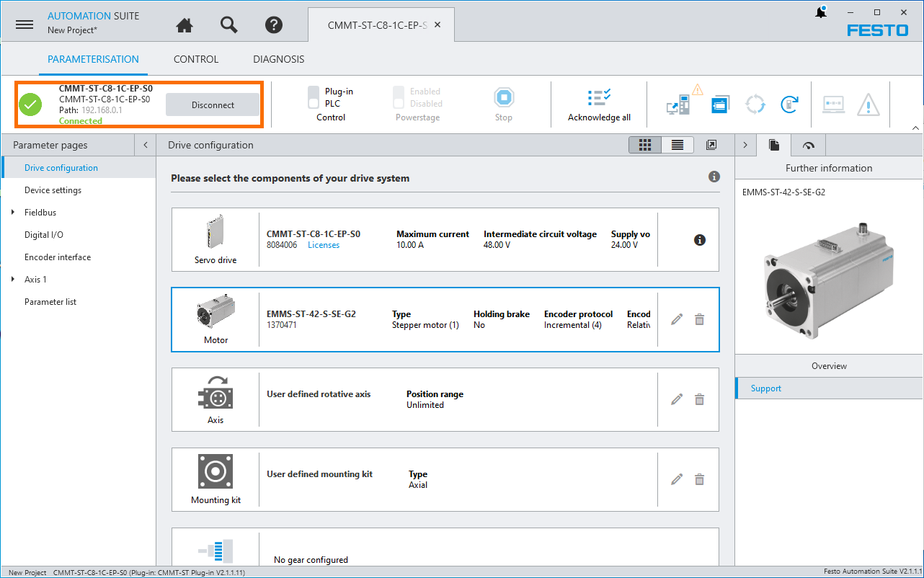Screen dimensions: 924x578
Task: Open the Overview section
Action: point(829,366)
